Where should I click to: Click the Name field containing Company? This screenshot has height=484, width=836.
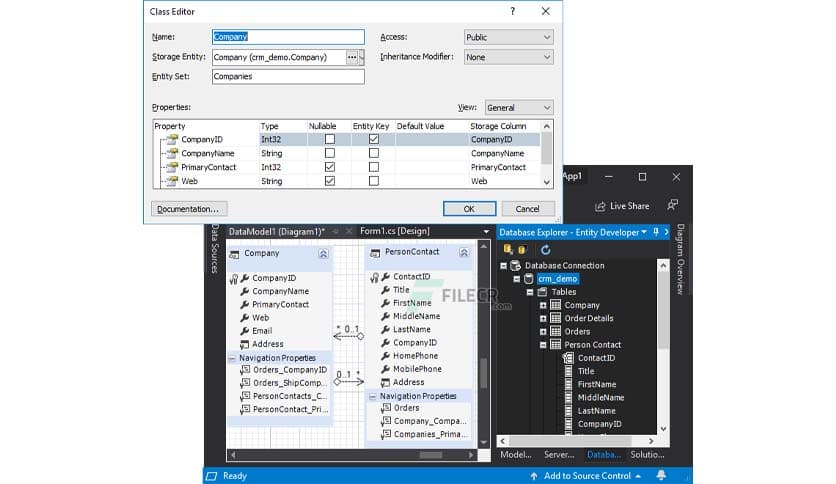pyautogui.click(x=288, y=37)
